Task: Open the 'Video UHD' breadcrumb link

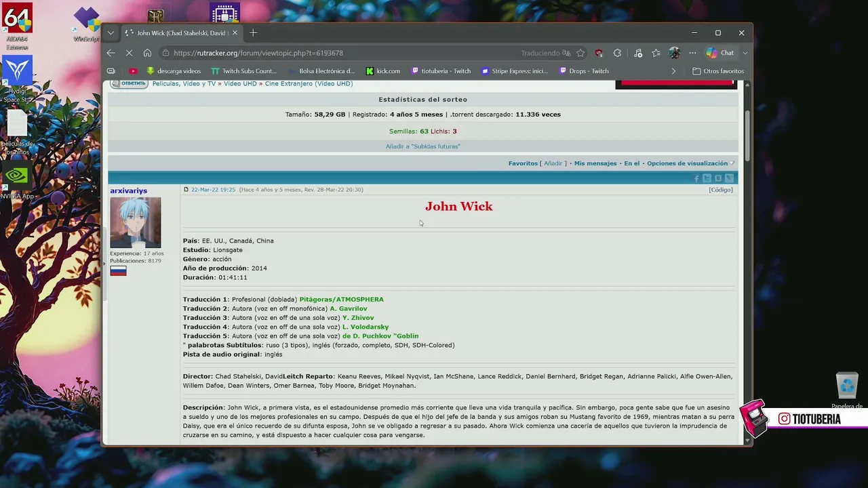Action: 240,83
